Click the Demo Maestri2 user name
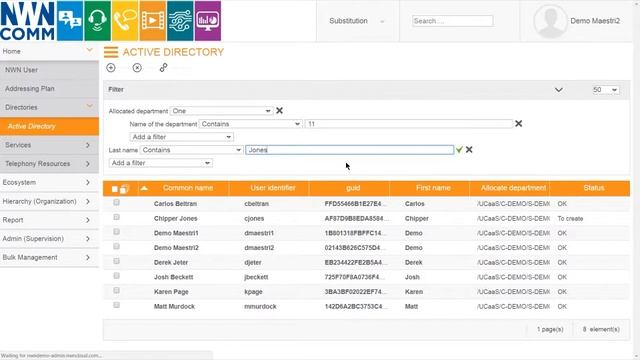The image size is (640, 360). tap(595, 21)
